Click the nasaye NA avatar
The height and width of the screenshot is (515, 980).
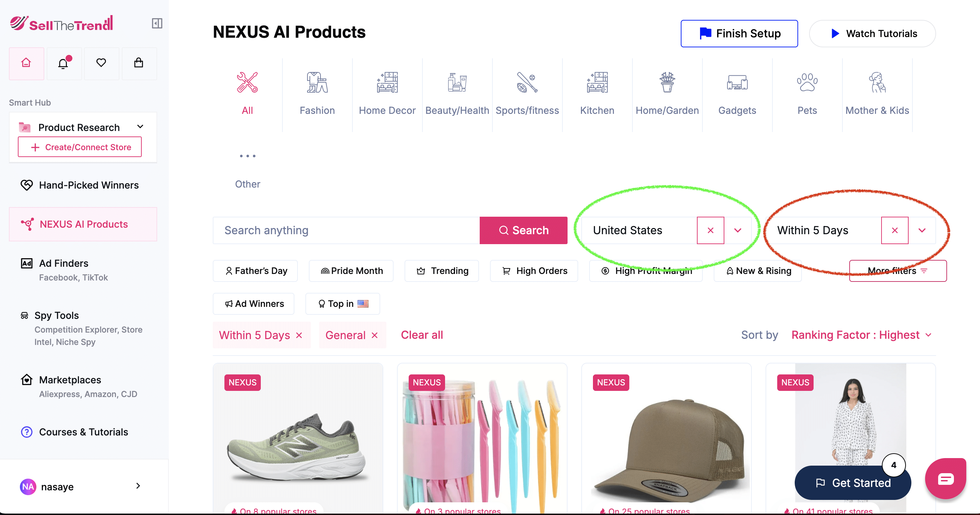28,487
